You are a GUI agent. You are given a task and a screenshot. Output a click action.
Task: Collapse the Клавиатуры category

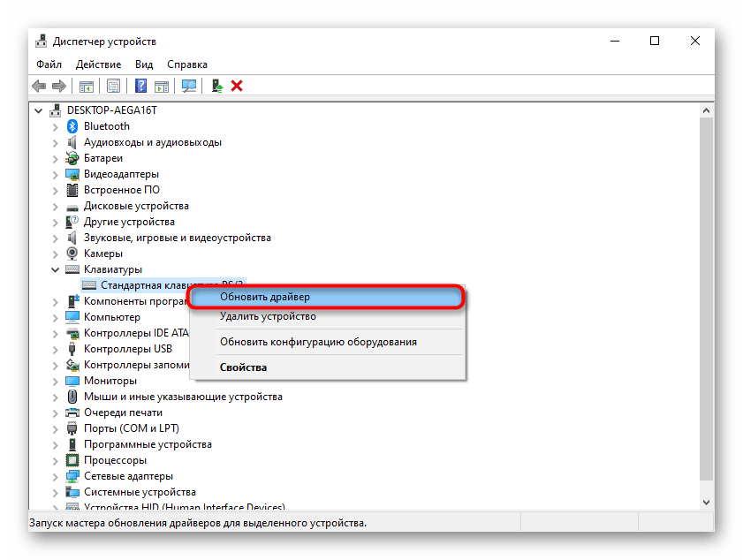56,269
